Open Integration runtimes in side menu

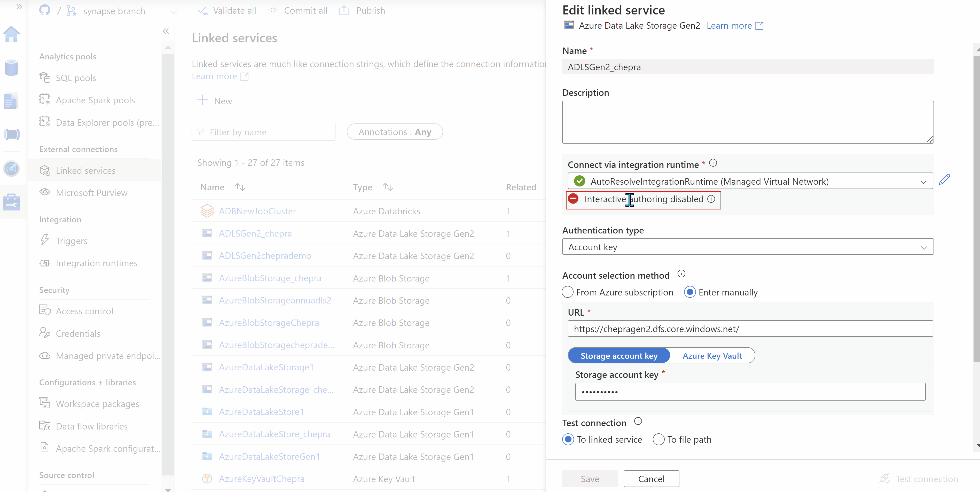pos(96,263)
